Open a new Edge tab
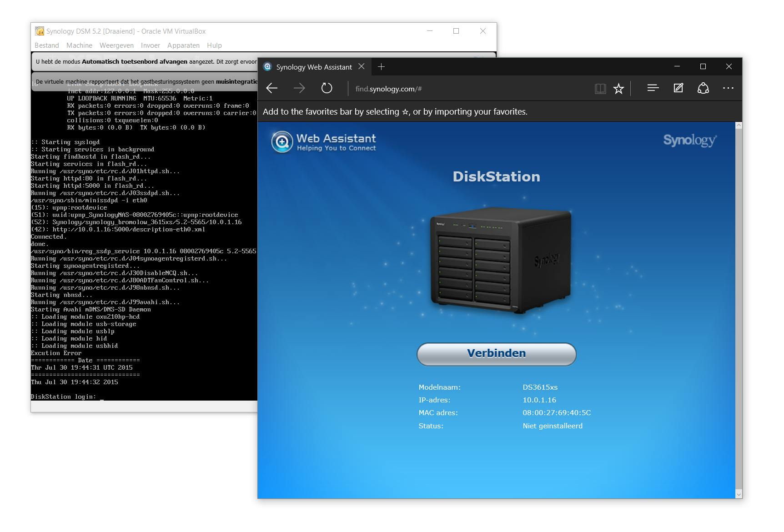 point(381,67)
